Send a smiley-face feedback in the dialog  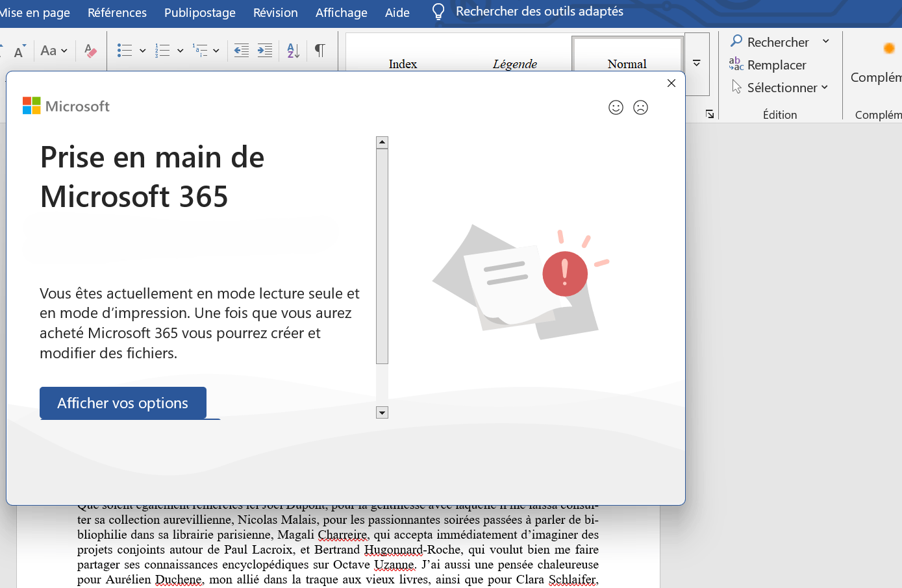coord(616,108)
